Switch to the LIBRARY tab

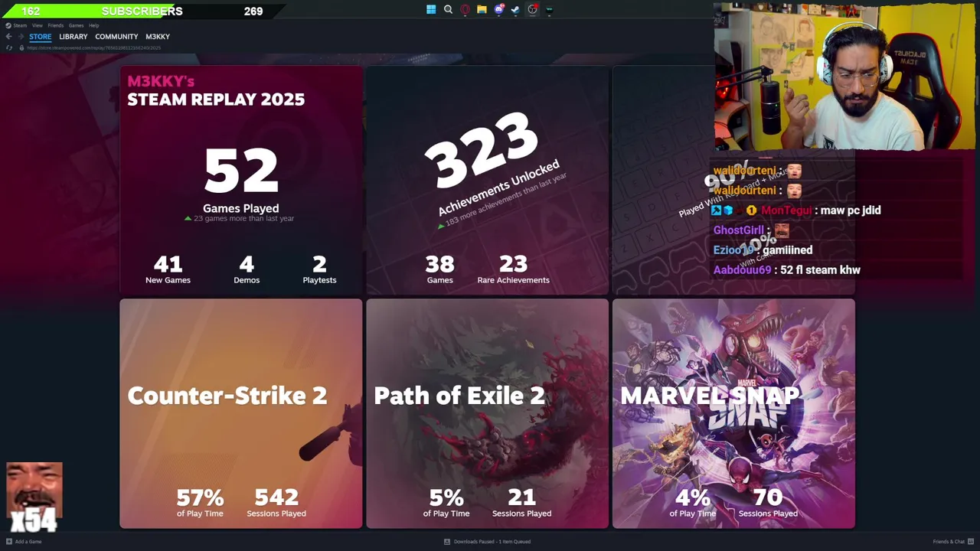pos(73,37)
